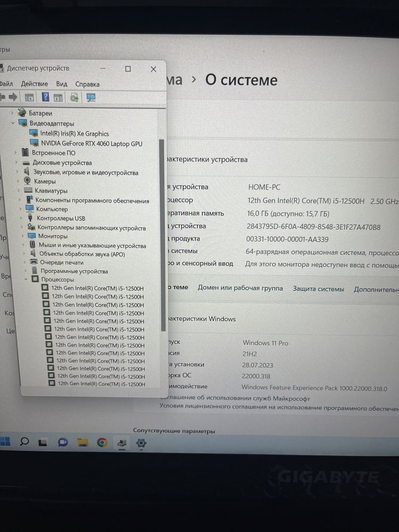The height and width of the screenshot is (532, 399).
Task: Expand the Батареи category
Action: (13, 113)
